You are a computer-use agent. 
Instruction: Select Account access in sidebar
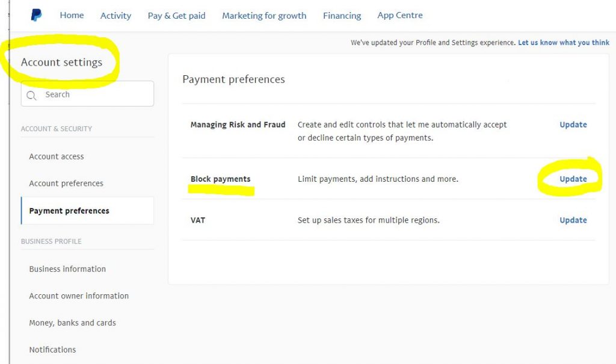(x=56, y=156)
